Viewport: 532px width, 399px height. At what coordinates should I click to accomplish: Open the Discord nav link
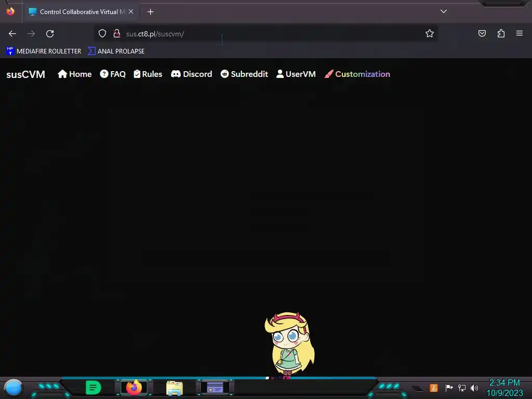191,74
